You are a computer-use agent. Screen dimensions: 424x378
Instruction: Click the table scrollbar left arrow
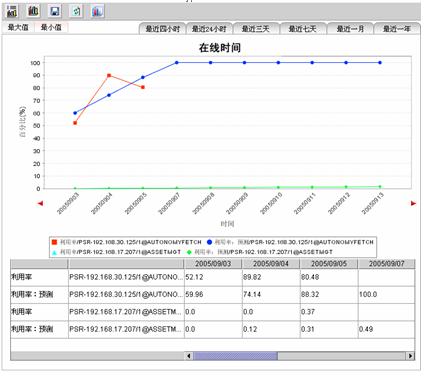click(189, 356)
